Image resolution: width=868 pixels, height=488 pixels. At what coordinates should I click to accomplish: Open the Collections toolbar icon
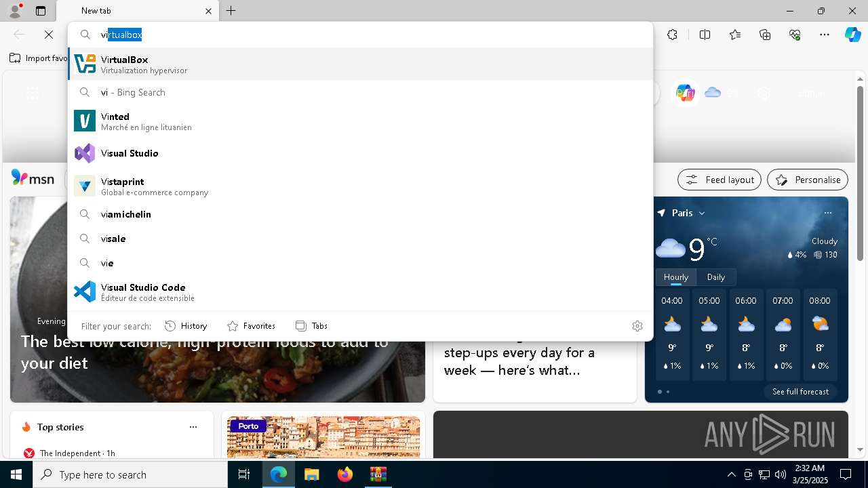coord(765,35)
